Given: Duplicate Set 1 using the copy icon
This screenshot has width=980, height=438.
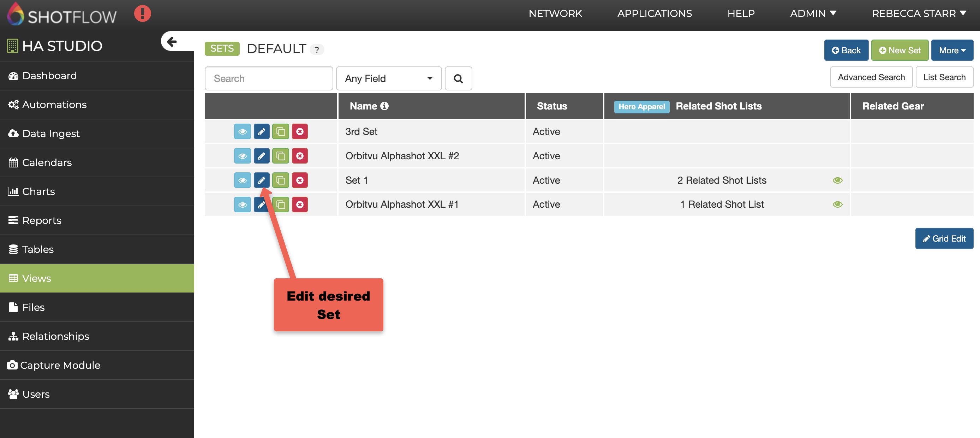Looking at the screenshot, I should [x=281, y=180].
